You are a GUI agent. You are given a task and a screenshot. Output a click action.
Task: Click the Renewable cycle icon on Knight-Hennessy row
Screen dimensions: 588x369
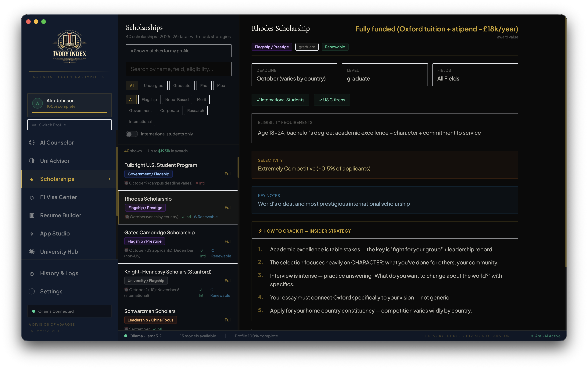(x=212, y=290)
